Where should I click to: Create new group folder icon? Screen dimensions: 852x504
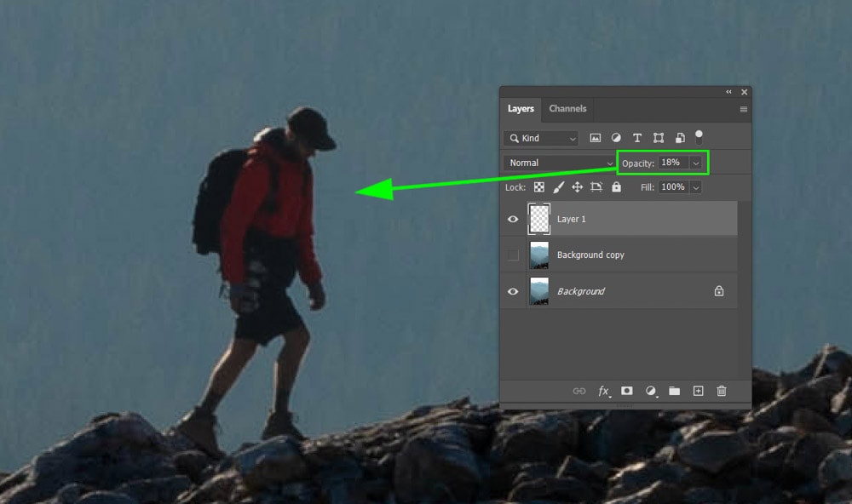[x=674, y=391]
